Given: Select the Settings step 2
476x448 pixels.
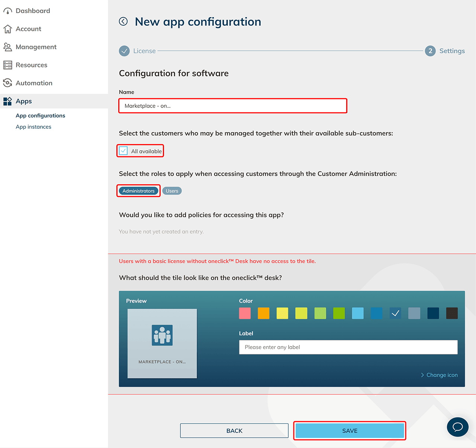Looking at the screenshot, I should (x=430, y=51).
